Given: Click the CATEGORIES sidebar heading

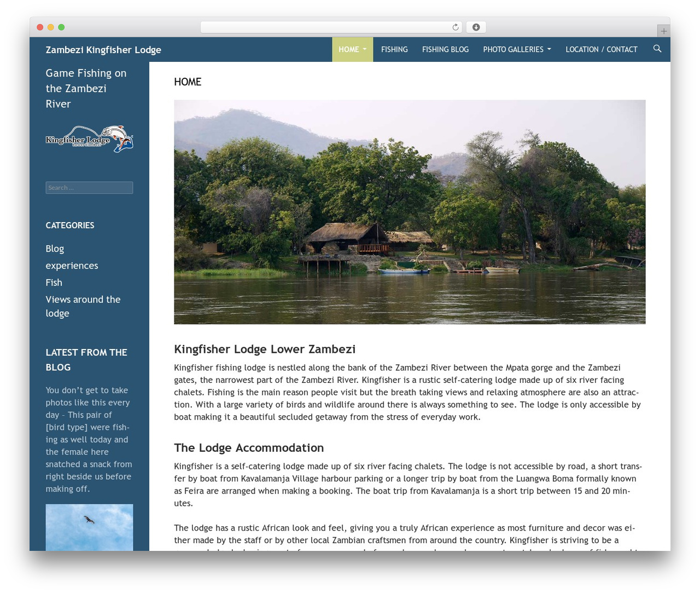Looking at the screenshot, I should click(x=70, y=225).
